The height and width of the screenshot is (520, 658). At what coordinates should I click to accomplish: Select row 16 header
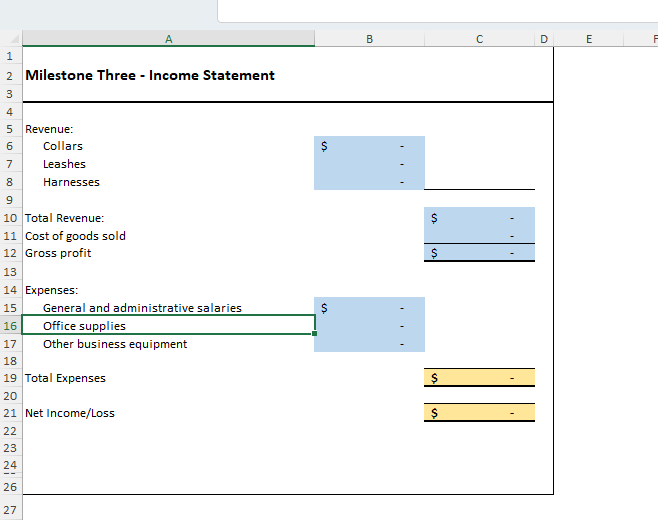point(10,326)
